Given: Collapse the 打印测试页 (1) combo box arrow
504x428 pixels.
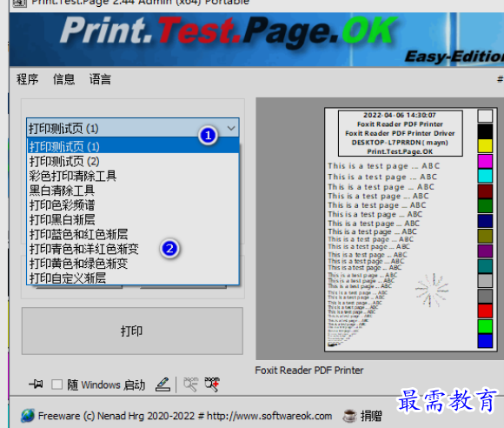Looking at the screenshot, I should 231,128.
